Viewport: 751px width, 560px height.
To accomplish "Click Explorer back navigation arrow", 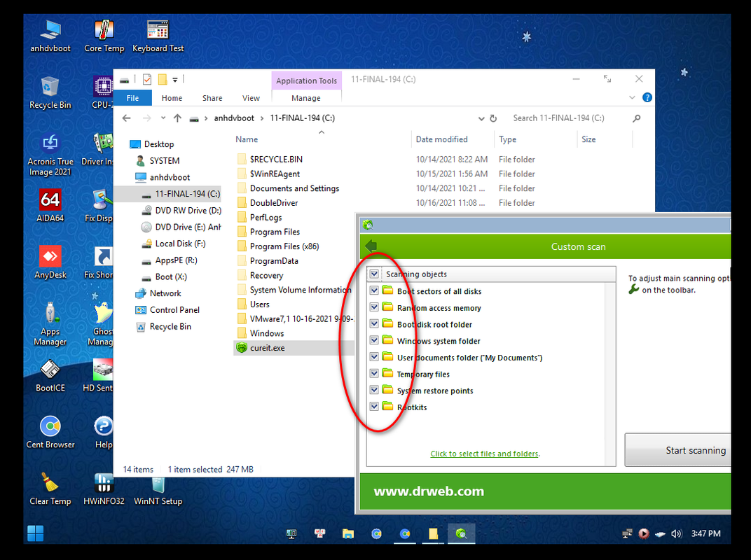I will click(126, 118).
